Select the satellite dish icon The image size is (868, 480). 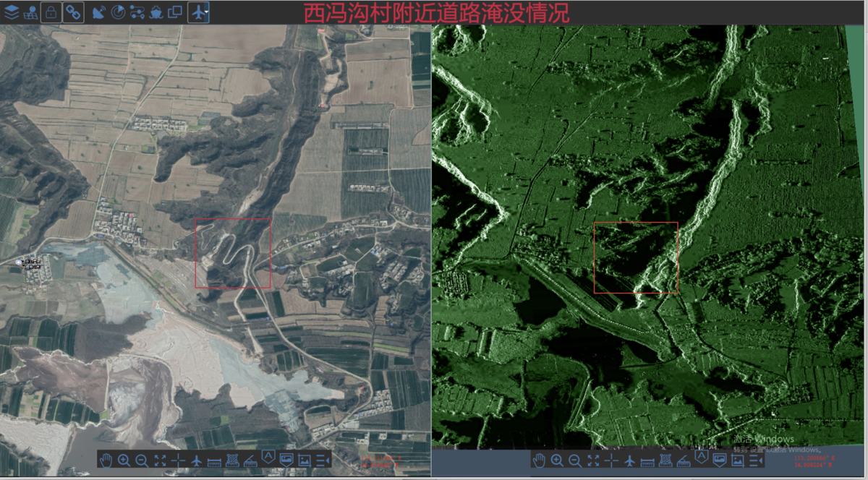point(99,12)
